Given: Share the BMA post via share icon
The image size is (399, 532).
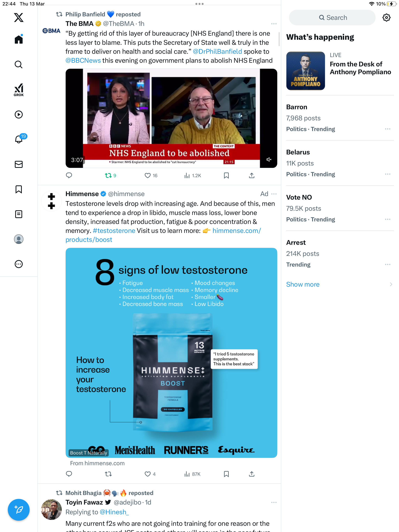Looking at the screenshot, I should pos(252,176).
